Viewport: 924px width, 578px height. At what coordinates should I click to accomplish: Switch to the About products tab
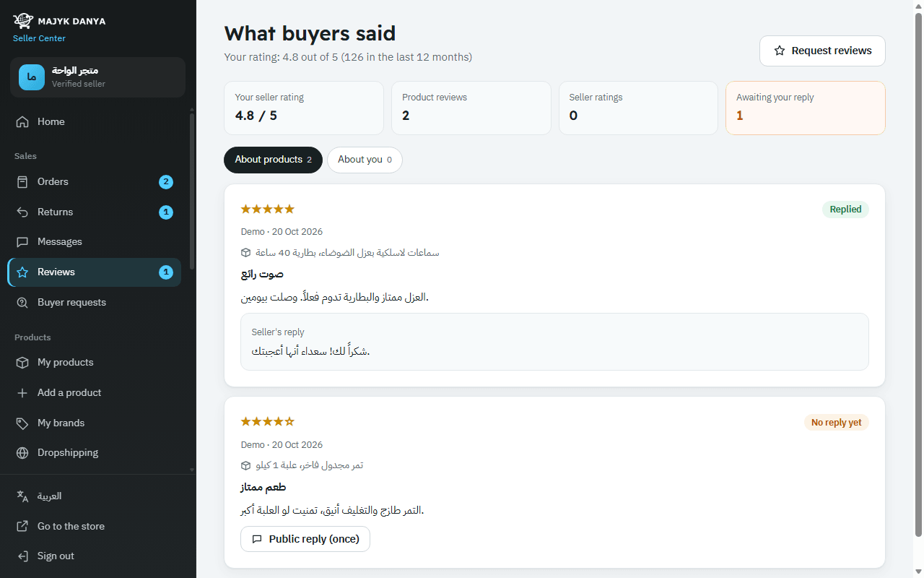pos(274,160)
